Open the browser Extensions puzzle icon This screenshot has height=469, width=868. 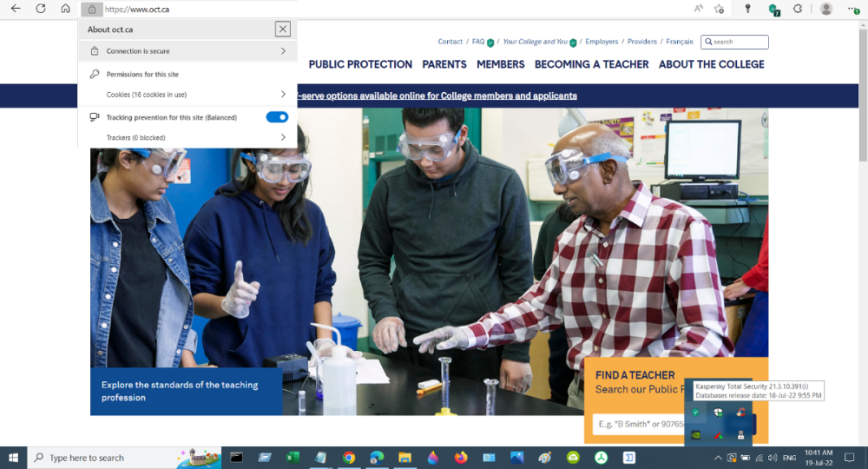coord(798,9)
